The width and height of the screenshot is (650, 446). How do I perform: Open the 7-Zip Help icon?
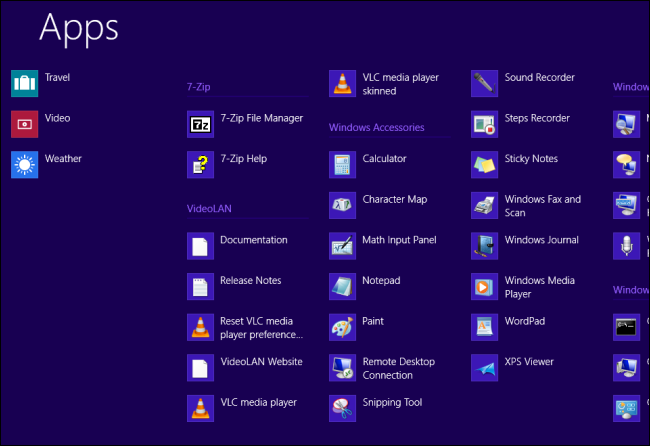coord(200,165)
